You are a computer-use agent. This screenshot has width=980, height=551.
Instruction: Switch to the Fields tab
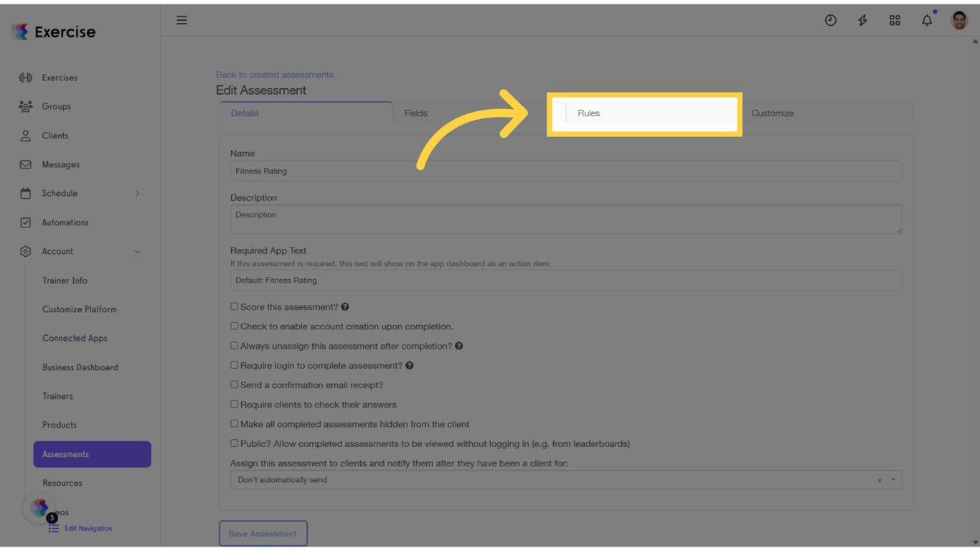tap(416, 113)
